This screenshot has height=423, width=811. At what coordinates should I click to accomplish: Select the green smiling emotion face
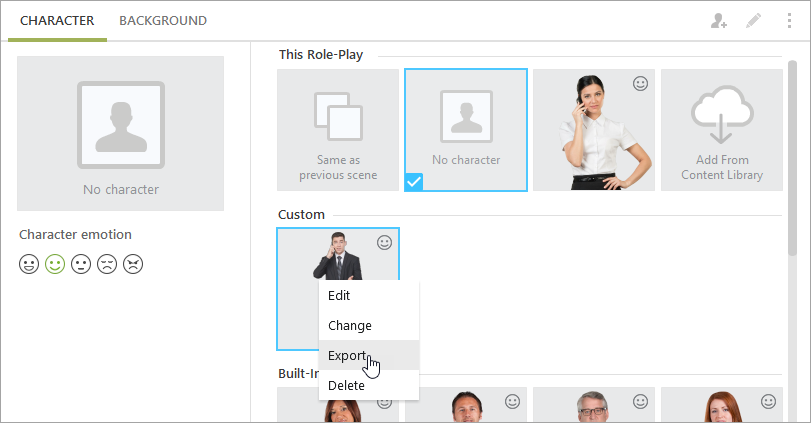pyautogui.click(x=55, y=264)
